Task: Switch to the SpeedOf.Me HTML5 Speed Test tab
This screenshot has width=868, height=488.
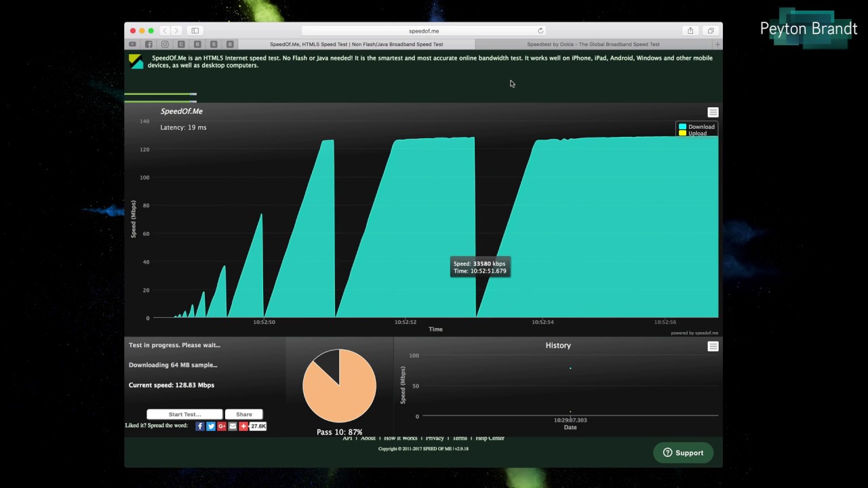Action: pyautogui.click(x=356, y=44)
